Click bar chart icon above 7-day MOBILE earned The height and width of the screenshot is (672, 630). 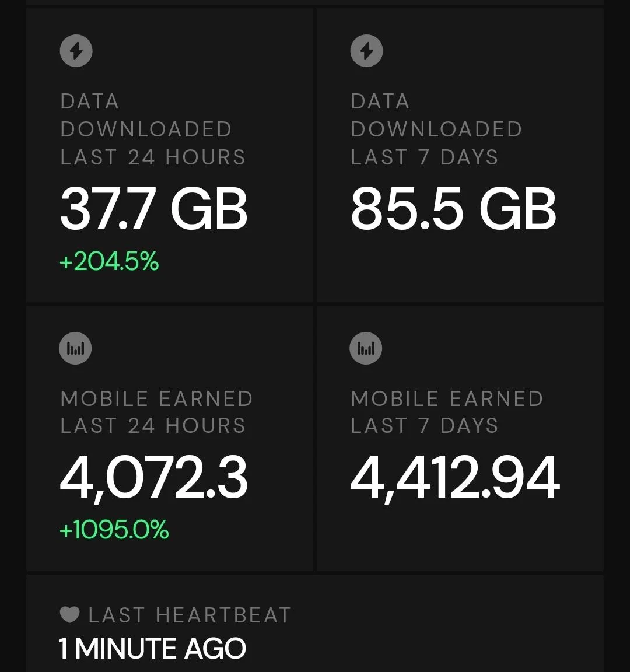pos(366,348)
